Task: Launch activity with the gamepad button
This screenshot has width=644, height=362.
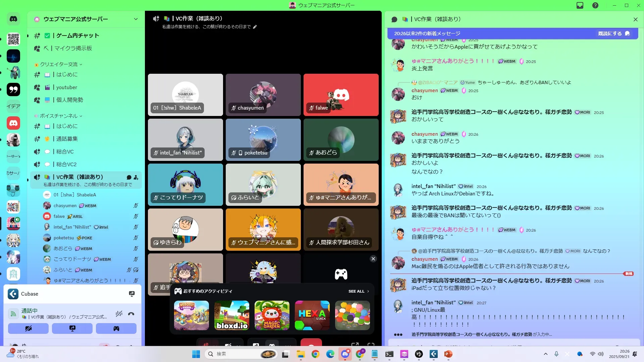Action: tap(116, 328)
